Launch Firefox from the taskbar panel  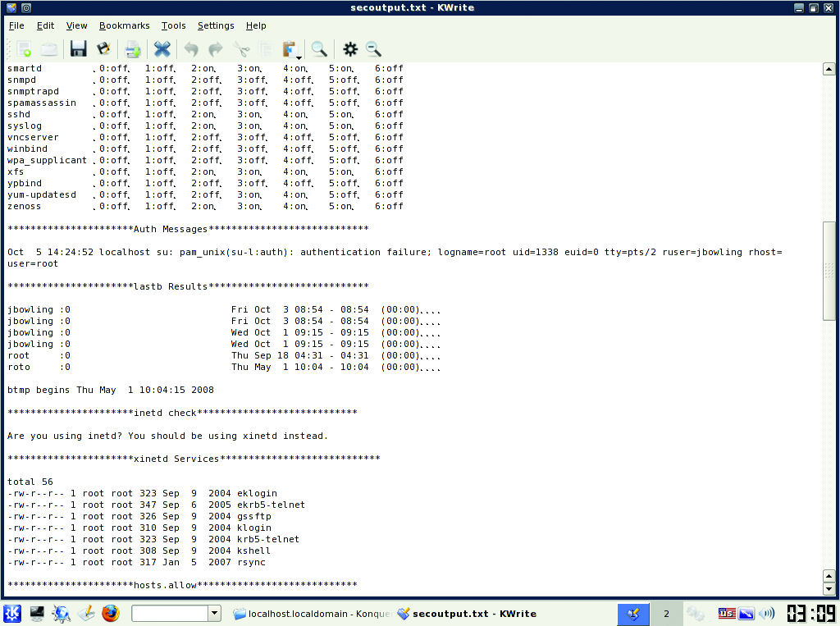pos(111,613)
